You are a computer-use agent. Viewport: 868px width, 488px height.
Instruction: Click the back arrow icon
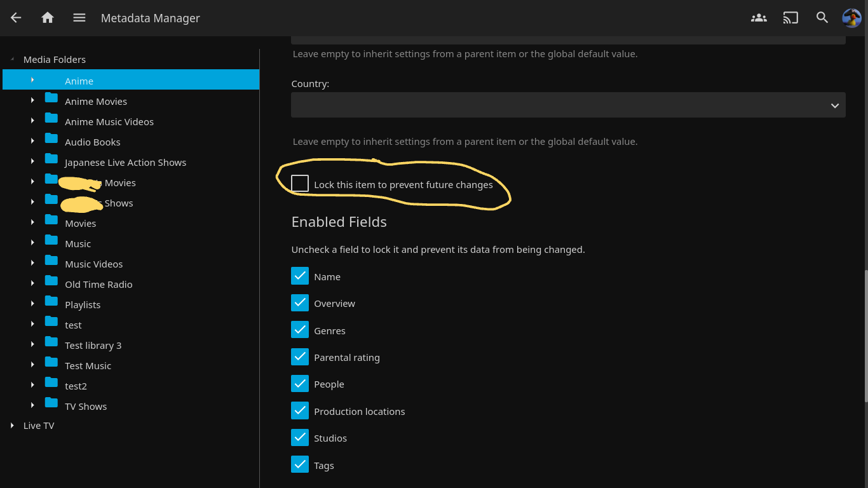point(16,18)
